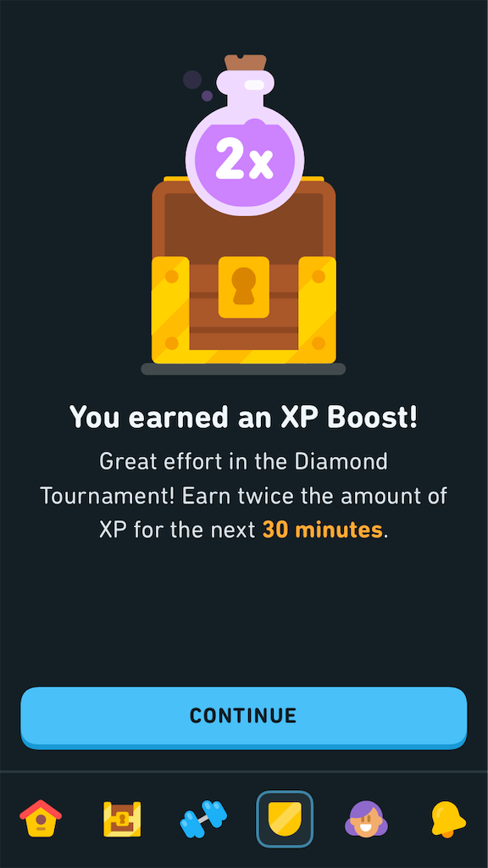This screenshot has height=868, width=488.
Task: Open notifications bell icon
Action: pos(447,819)
